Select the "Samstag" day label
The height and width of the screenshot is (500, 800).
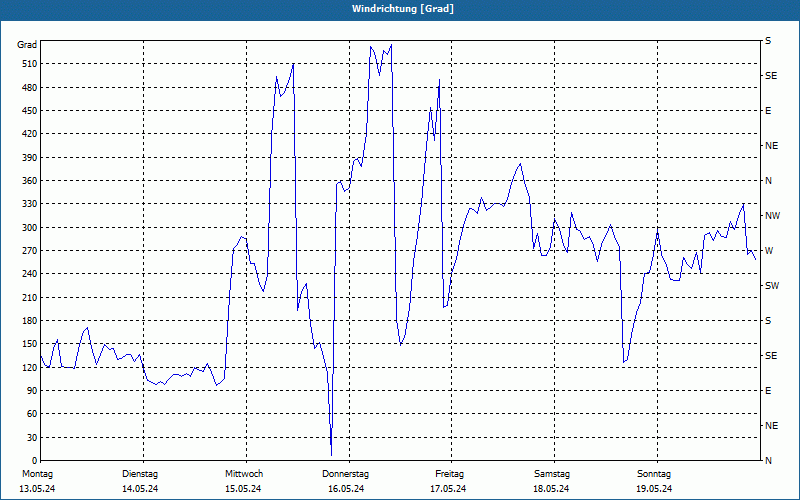tap(552, 474)
